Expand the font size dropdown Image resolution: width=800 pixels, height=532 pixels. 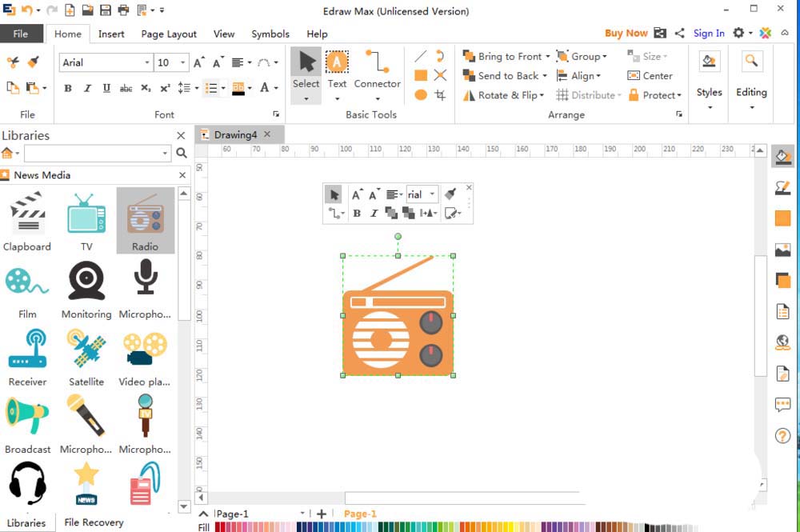[x=183, y=62]
